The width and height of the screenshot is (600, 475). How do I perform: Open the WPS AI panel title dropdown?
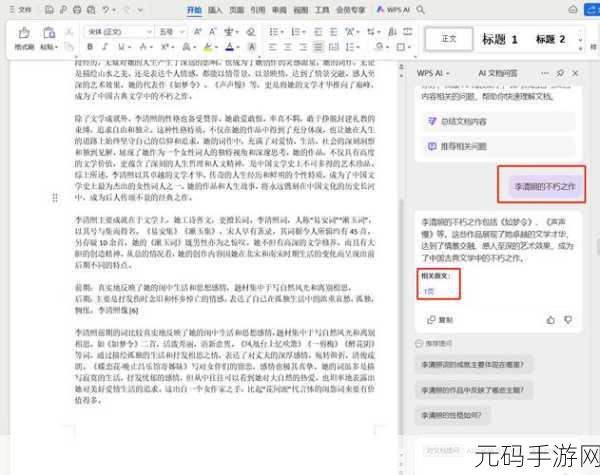pos(447,73)
